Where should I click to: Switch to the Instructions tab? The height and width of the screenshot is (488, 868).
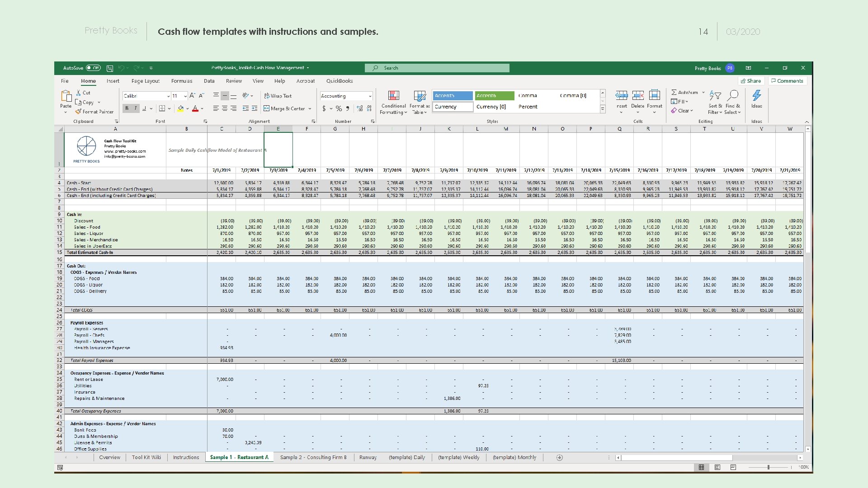[185, 457]
